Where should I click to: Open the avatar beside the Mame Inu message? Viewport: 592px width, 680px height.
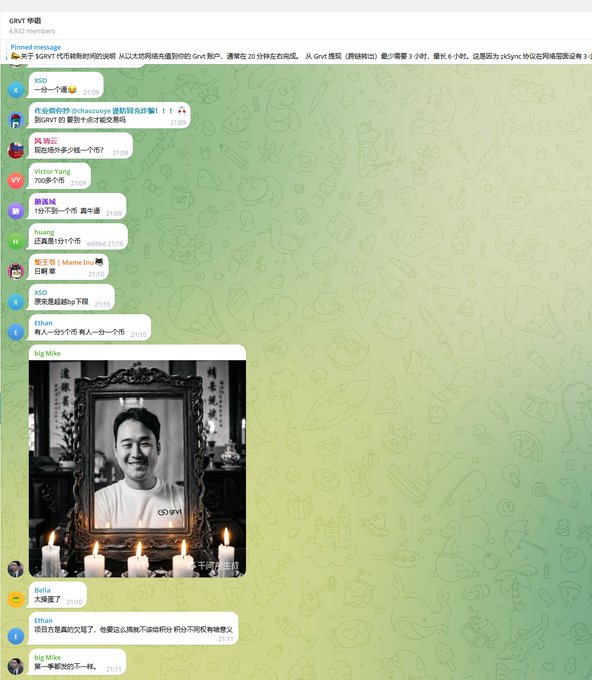click(16, 271)
